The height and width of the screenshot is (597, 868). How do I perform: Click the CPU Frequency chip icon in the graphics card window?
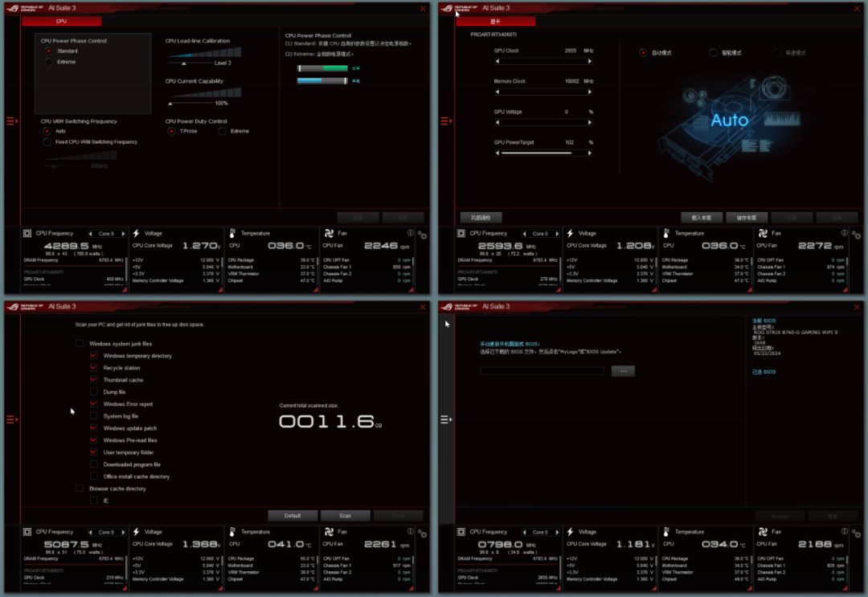pos(461,234)
